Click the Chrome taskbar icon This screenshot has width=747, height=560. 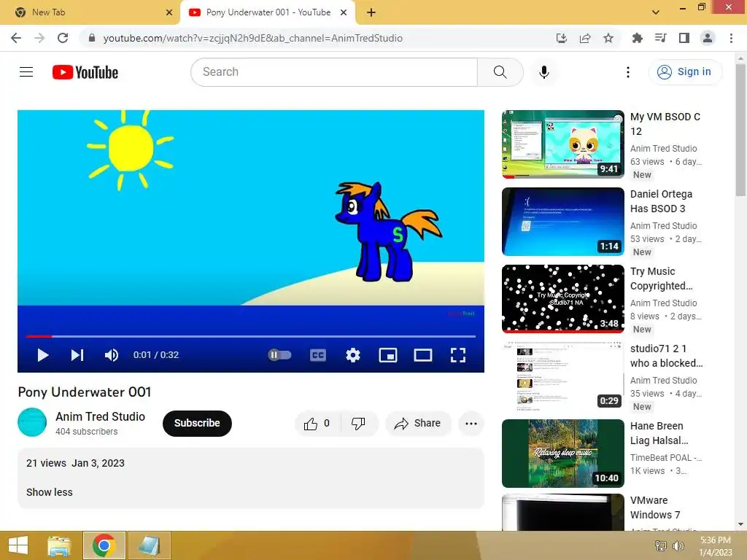[x=104, y=545]
